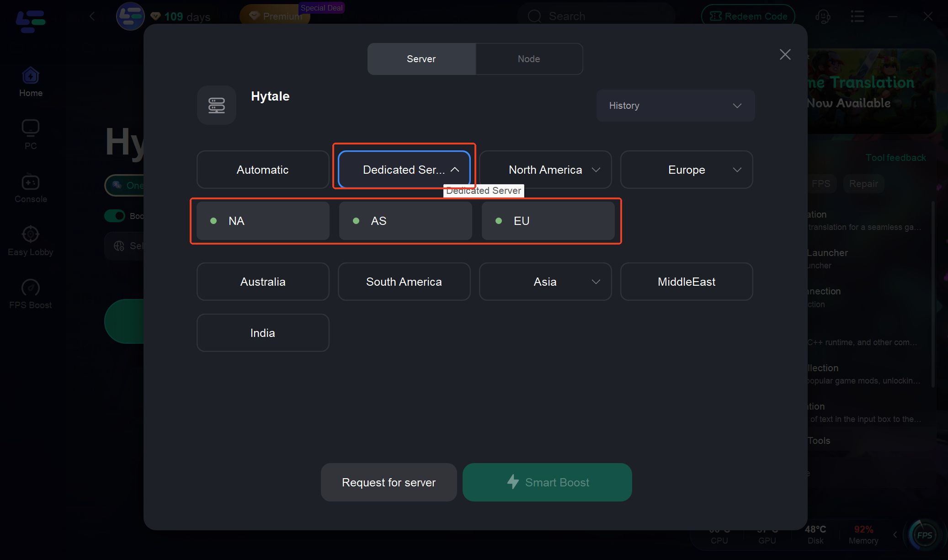The image size is (948, 560).
Task: Open the PC section from the sidebar
Action: pyautogui.click(x=30, y=134)
